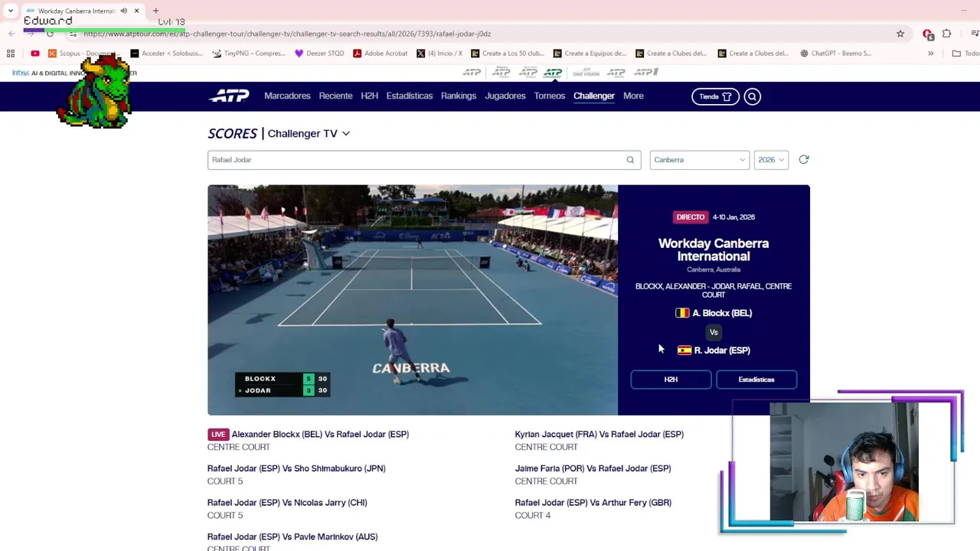Click the live match video player
Screen dimensions: 980x551
[x=413, y=300]
